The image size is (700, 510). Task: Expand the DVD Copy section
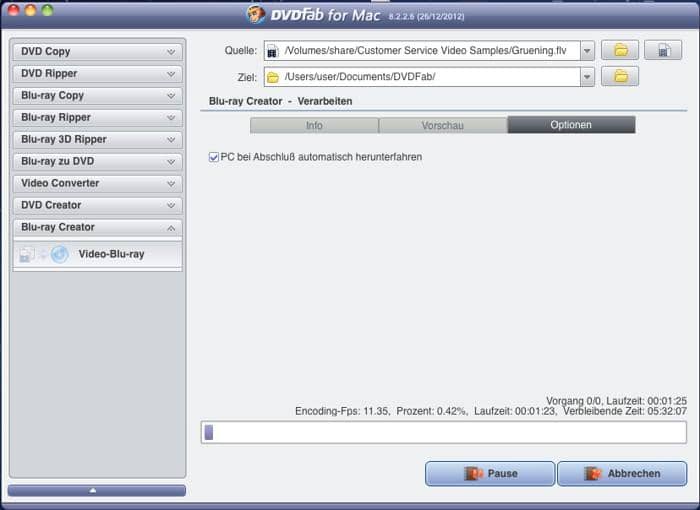coord(97,51)
